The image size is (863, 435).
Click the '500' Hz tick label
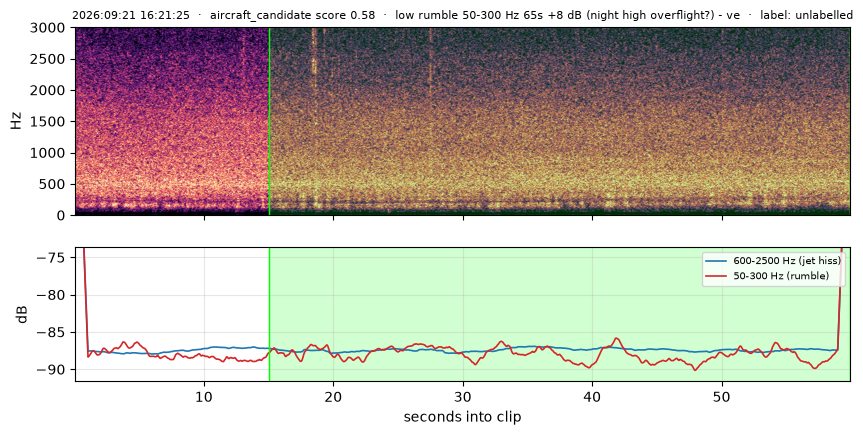click(x=54, y=184)
